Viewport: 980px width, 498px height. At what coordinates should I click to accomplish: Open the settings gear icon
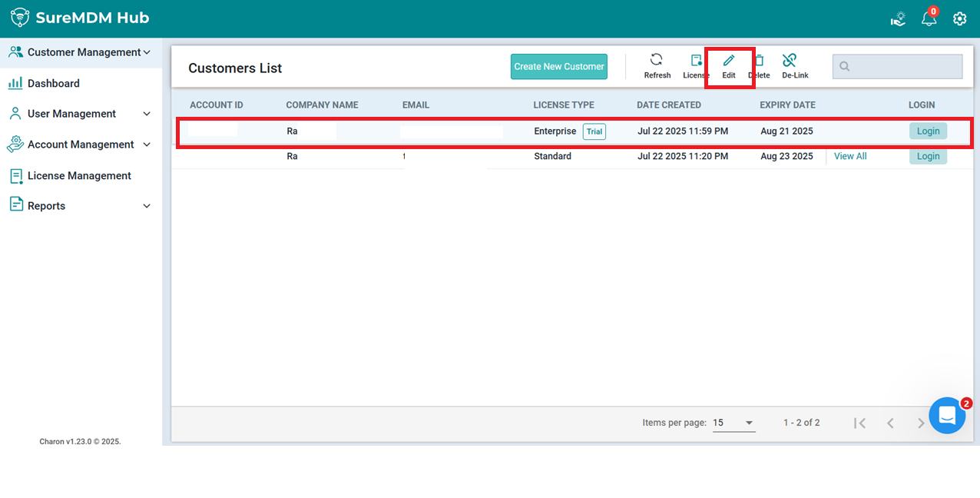coord(959,18)
